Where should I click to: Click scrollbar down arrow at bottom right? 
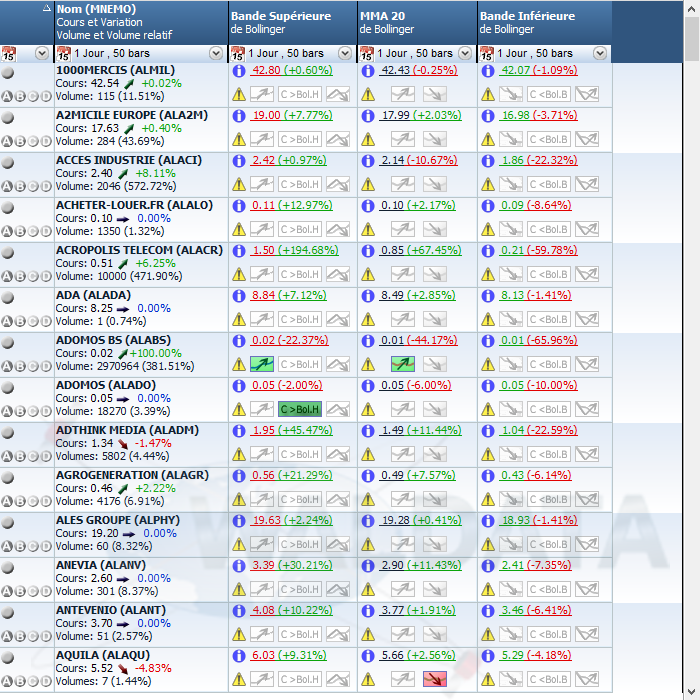coord(692,692)
